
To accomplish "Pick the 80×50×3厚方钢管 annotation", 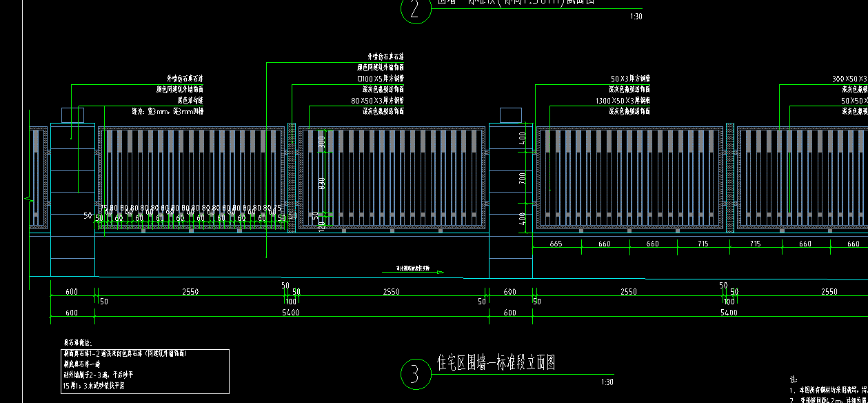I will coord(378,100).
